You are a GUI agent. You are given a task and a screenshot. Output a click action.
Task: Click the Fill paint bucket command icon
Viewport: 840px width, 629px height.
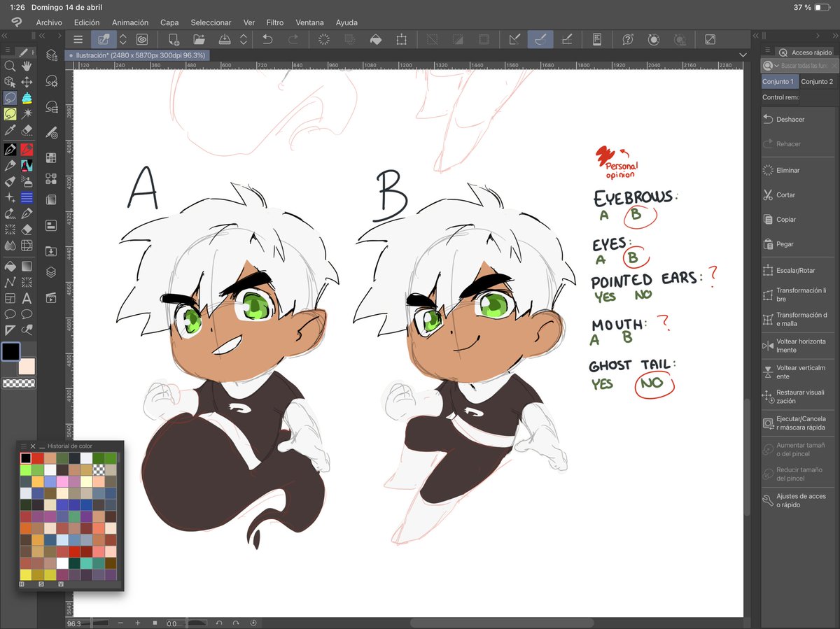click(x=375, y=40)
